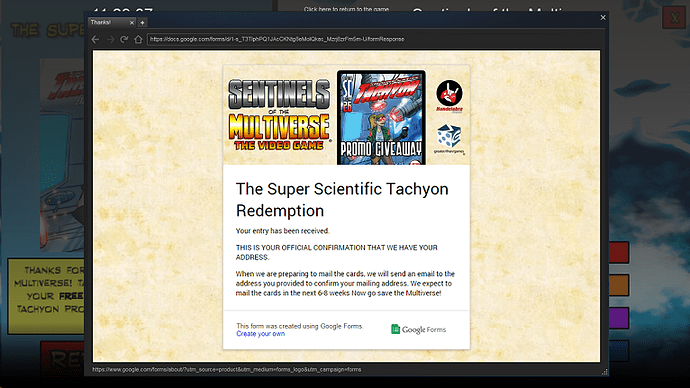Open the Create your own link
This screenshot has width=690, height=388.
[x=261, y=334]
